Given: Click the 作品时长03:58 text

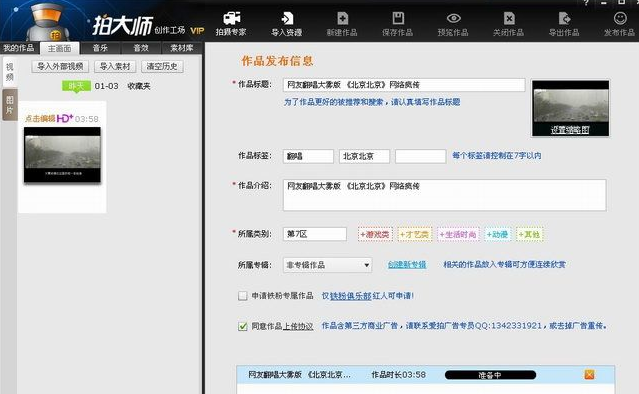Looking at the screenshot, I should tap(399, 374).
